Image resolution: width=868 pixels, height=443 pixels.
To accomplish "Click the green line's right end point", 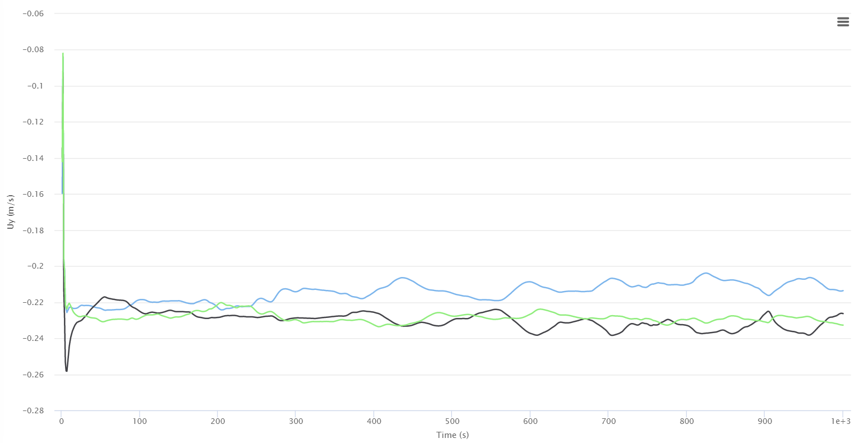I will pyautogui.click(x=843, y=325).
